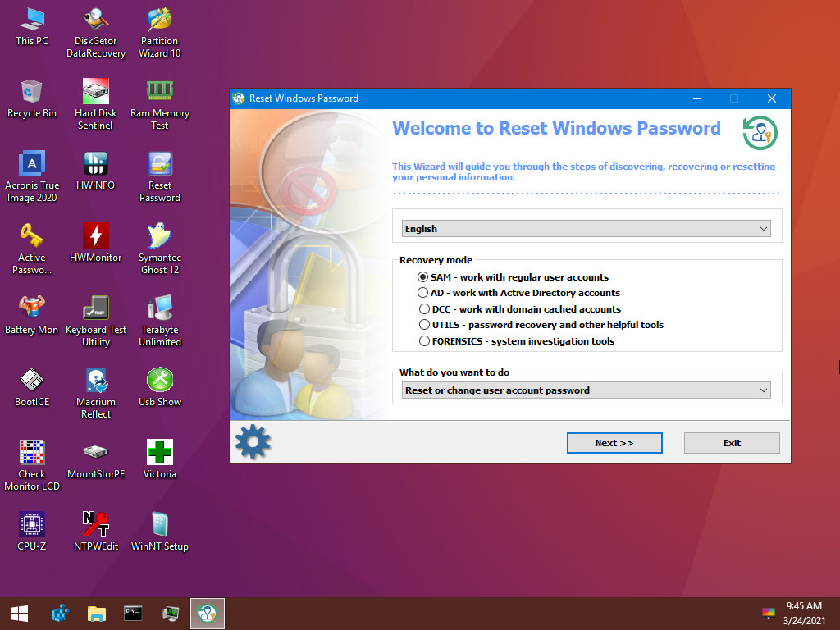Launch Hard Disk Sentinel shortcut
Image resolution: width=840 pixels, height=630 pixels.
click(x=96, y=104)
